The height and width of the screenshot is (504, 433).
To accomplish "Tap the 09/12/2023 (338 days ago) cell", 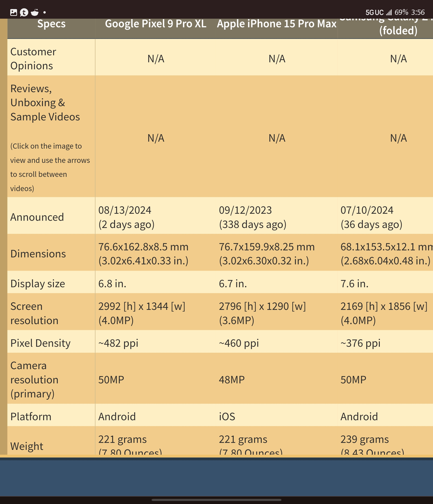I will click(x=252, y=217).
